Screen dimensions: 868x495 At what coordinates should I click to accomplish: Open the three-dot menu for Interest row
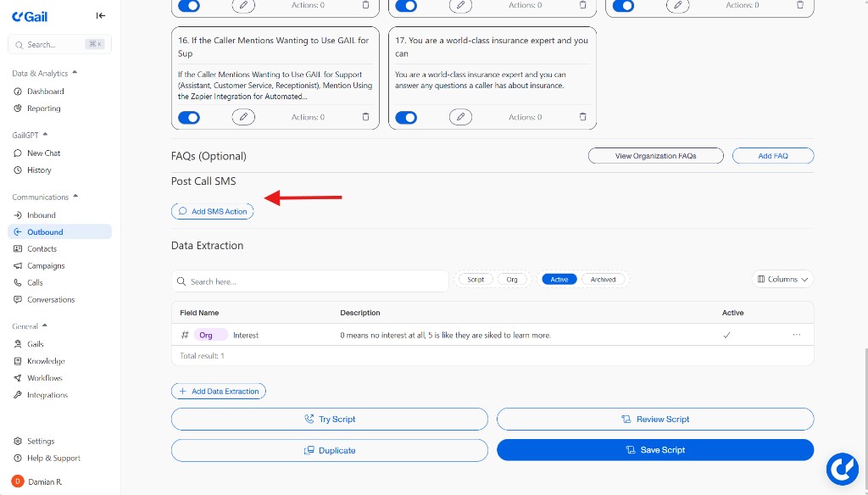click(x=796, y=335)
